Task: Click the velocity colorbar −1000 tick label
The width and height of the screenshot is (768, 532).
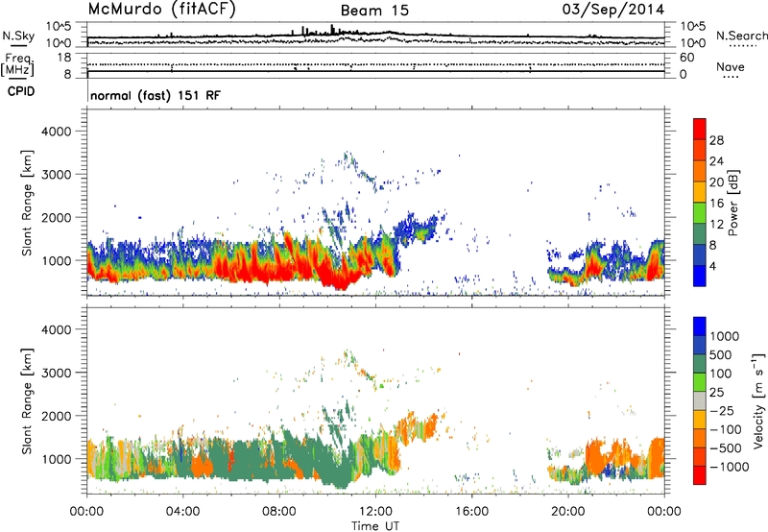Action: [729, 467]
